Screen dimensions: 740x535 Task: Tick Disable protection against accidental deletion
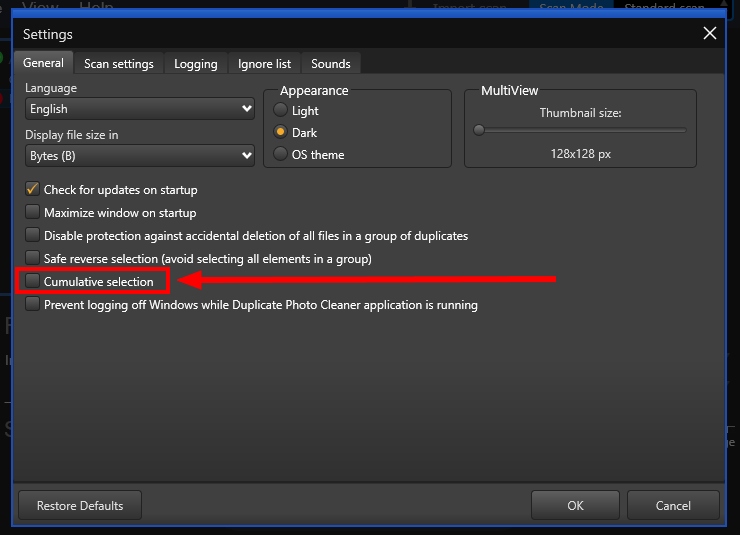pyautogui.click(x=33, y=236)
